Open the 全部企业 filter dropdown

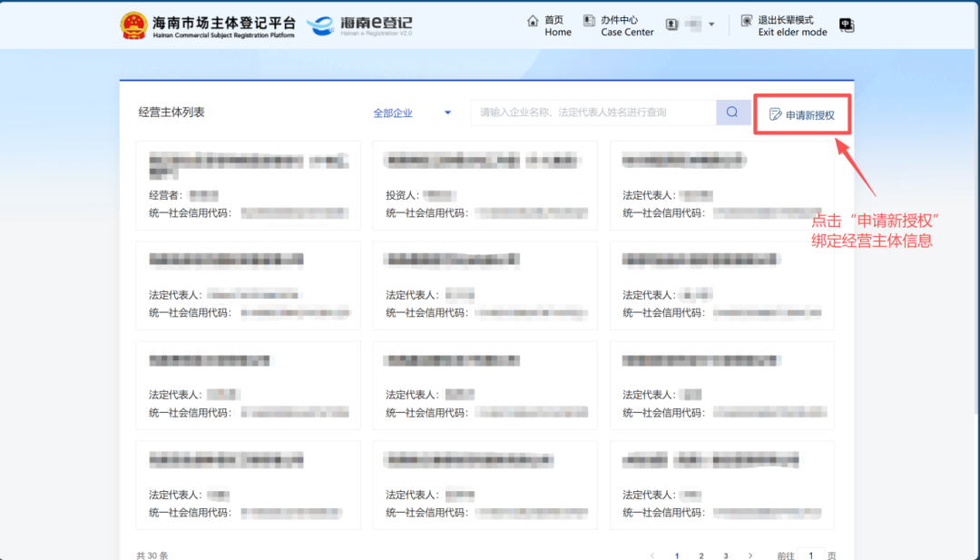412,113
